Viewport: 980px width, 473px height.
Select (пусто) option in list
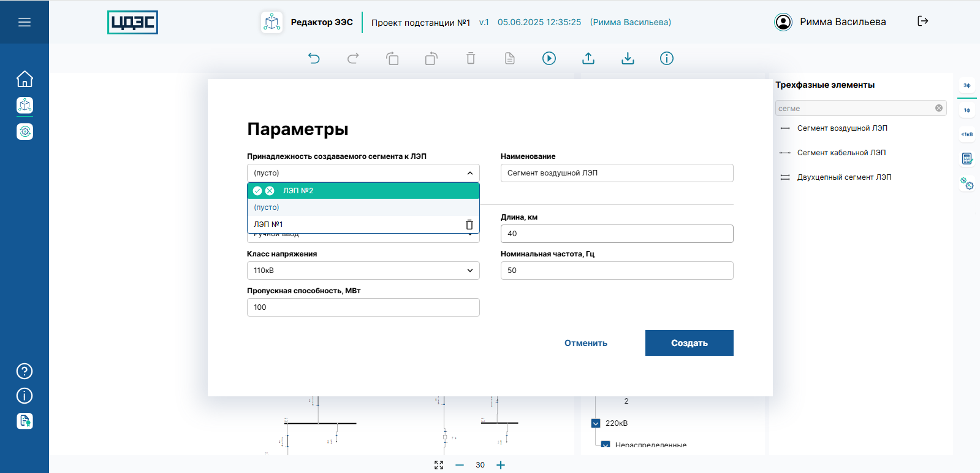tap(267, 207)
